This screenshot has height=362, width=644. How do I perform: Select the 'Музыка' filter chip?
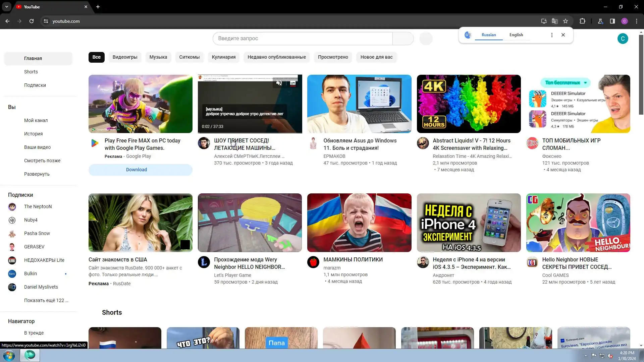click(158, 57)
